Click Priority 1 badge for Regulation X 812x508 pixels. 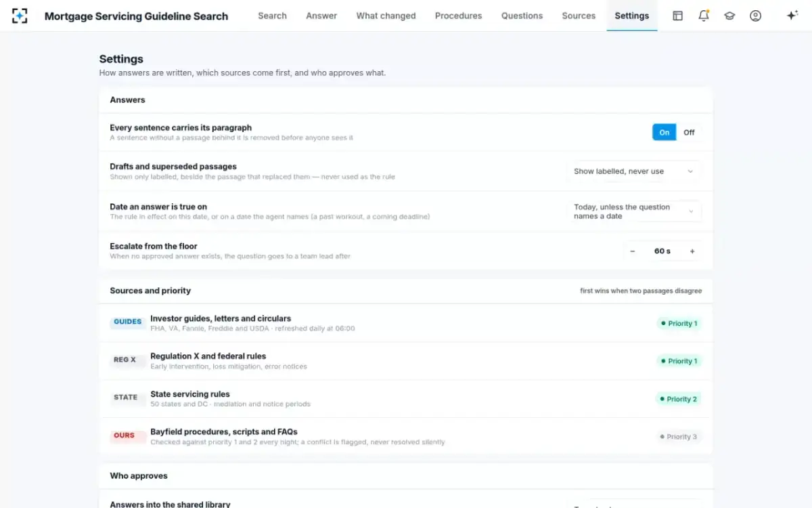679,361
